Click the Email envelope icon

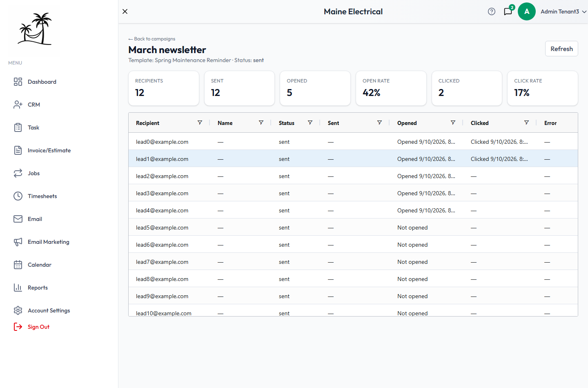click(18, 219)
